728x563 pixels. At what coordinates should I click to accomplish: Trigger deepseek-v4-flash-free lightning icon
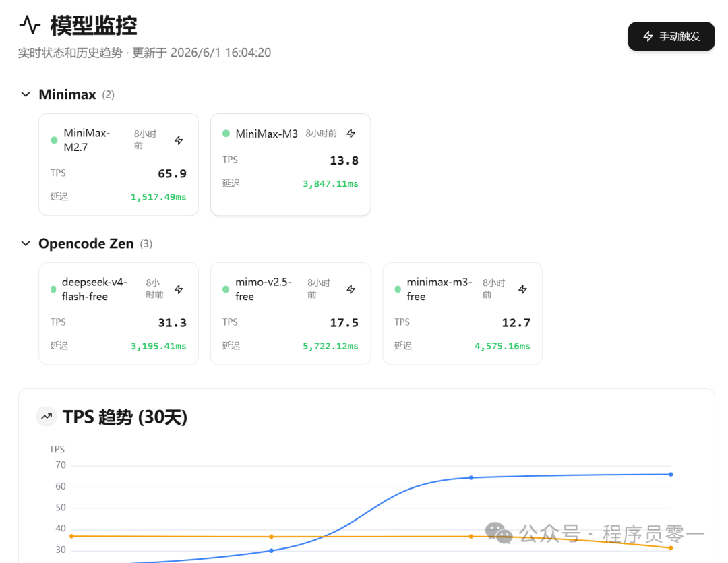(179, 289)
